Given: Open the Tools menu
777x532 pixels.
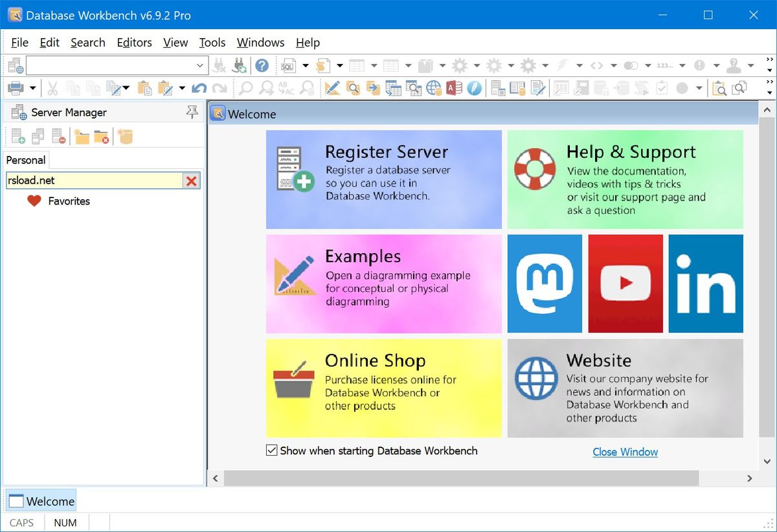Looking at the screenshot, I should [212, 43].
